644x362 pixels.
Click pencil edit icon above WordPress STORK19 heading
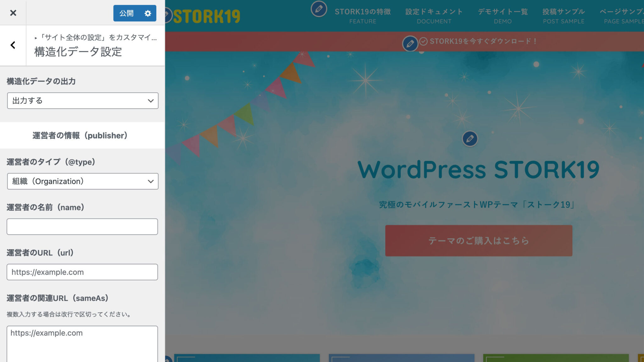[x=470, y=139]
